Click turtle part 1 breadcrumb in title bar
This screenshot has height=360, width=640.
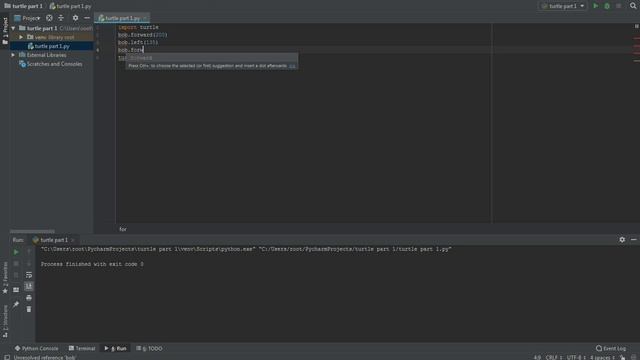(23, 6)
